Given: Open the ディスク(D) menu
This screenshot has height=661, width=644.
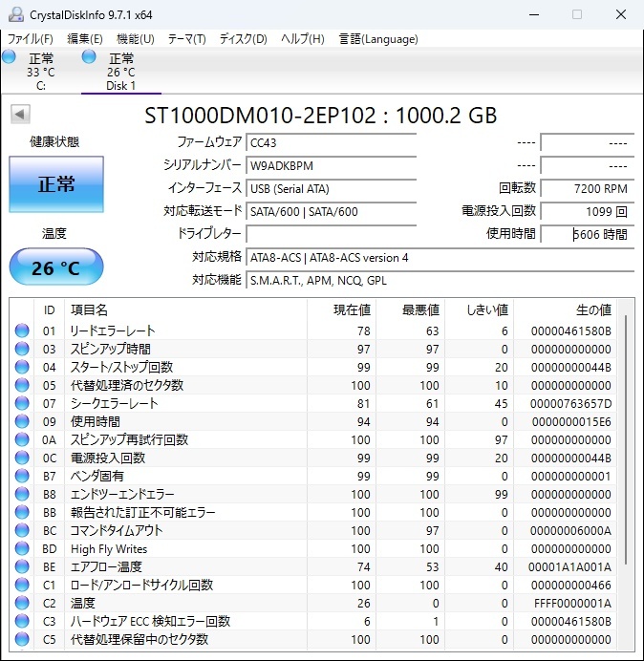Looking at the screenshot, I should click(244, 39).
